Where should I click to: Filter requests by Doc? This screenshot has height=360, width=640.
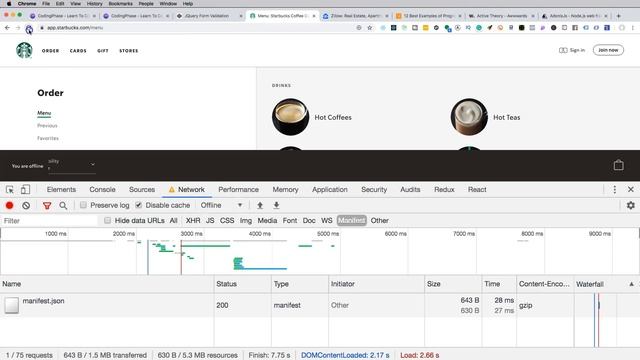coord(309,220)
